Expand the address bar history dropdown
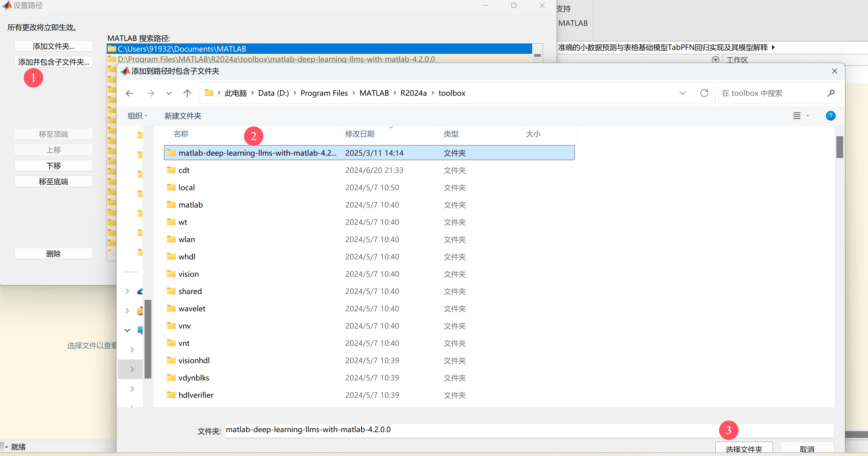 tap(682, 93)
